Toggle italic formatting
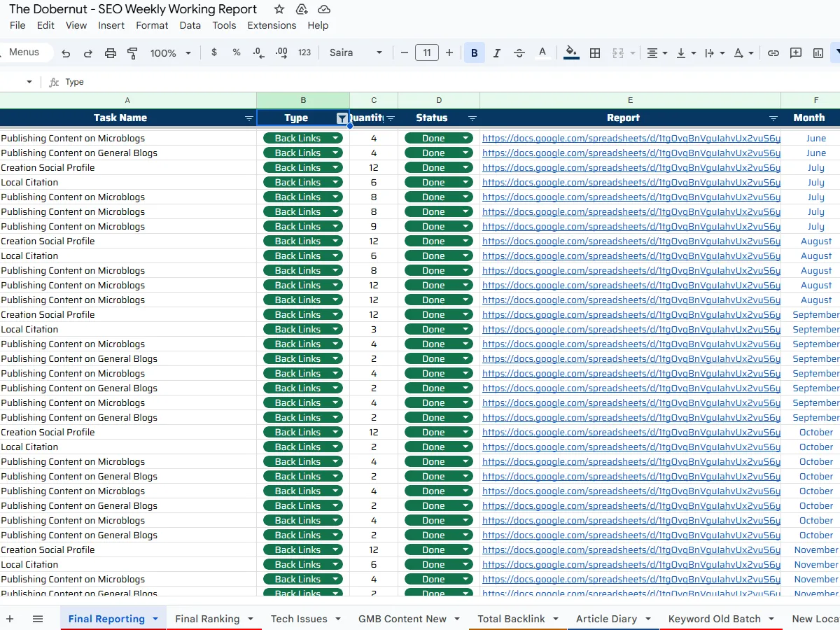The image size is (840, 630). coord(497,53)
